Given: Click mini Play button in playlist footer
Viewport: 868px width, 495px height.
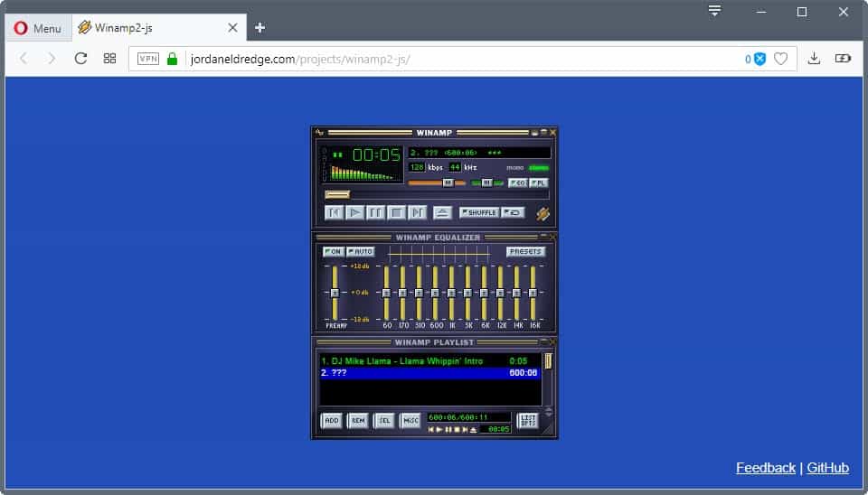Looking at the screenshot, I should pyautogui.click(x=439, y=430).
